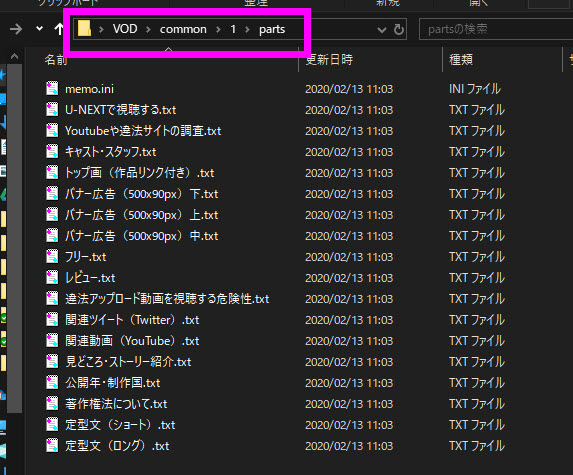Image resolution: width=573 pixels, height=475 pixels.
Task: Click the navigation pane scrollbar up arrow
Action: [14, 56]
